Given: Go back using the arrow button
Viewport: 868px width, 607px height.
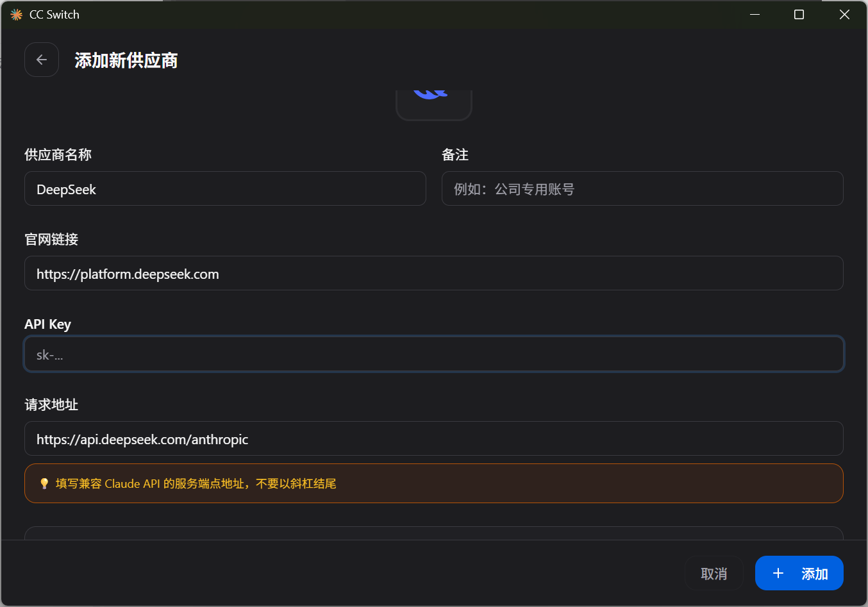Looking at the screenshot, I should [x=42, y=60].
